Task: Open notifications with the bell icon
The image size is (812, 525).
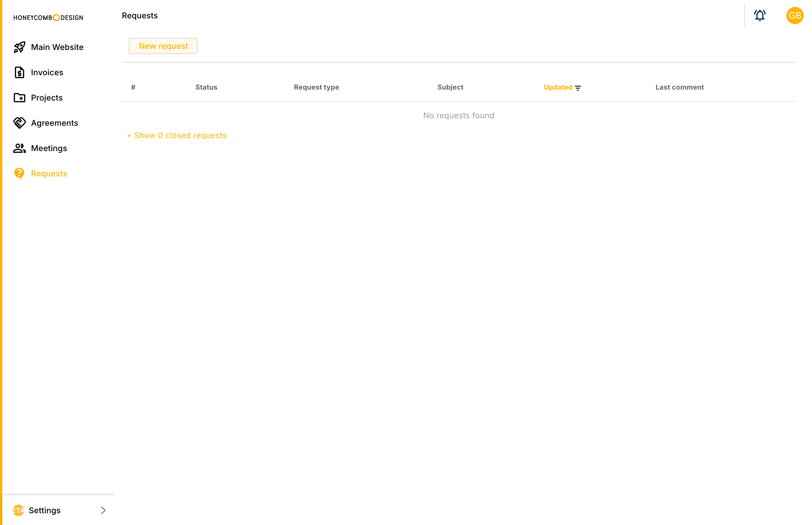Action: point(759,15)
